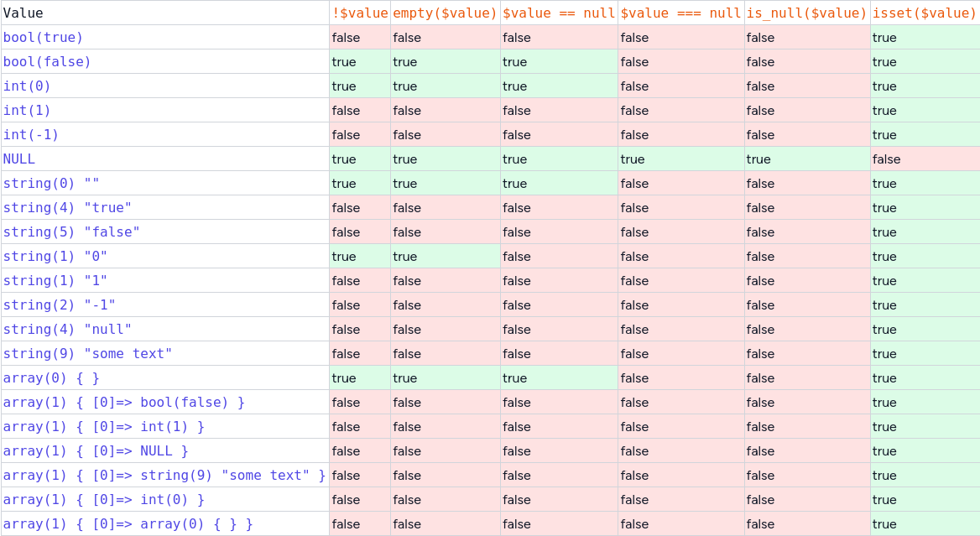This screenshot has width=980, height=536.
Task: Select isset($value) "true" cell in bool(true) row
Action: pos(925,38)
